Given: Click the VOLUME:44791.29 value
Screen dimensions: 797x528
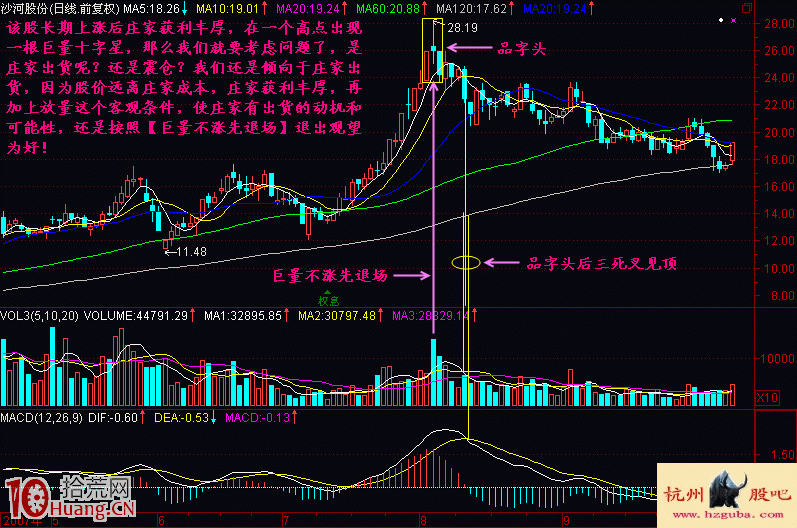Looking at the screenshot, I should 136,316.
